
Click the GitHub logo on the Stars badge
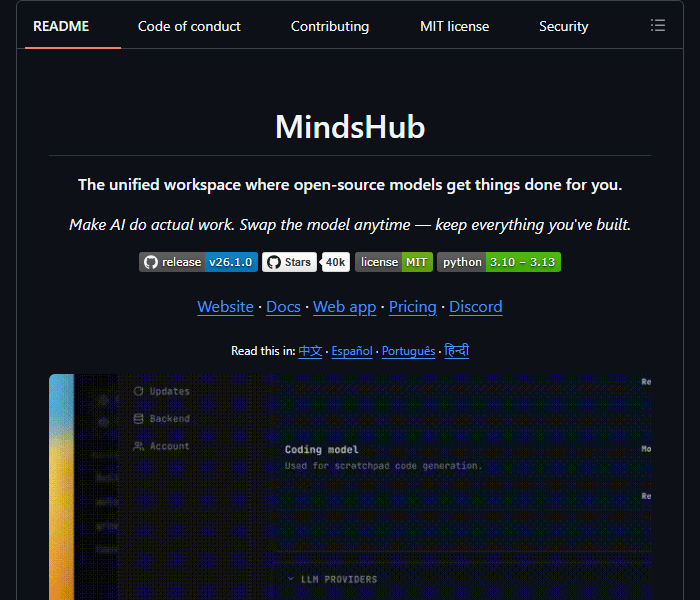pos(274,262)
